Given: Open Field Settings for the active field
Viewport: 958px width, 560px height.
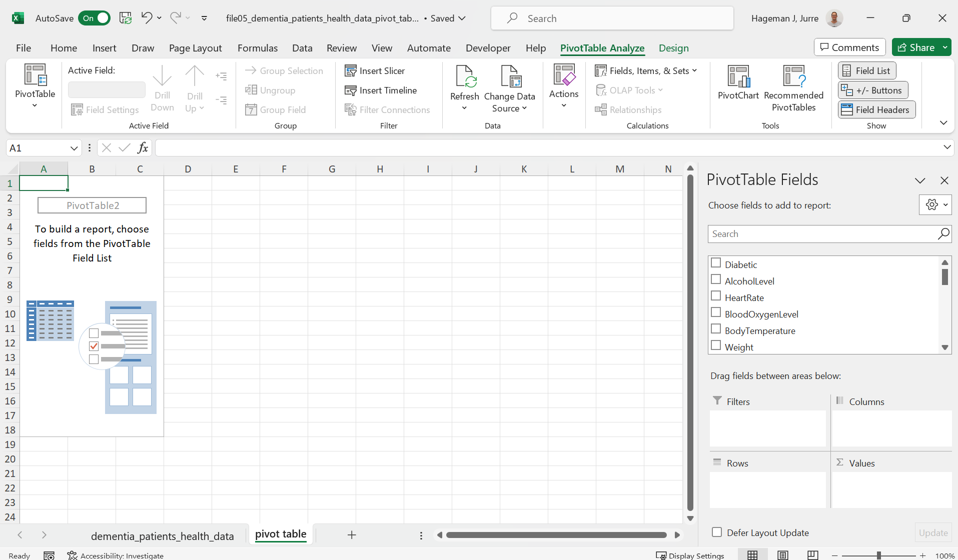Looking at the screenshot, I should tap(105, 109).
